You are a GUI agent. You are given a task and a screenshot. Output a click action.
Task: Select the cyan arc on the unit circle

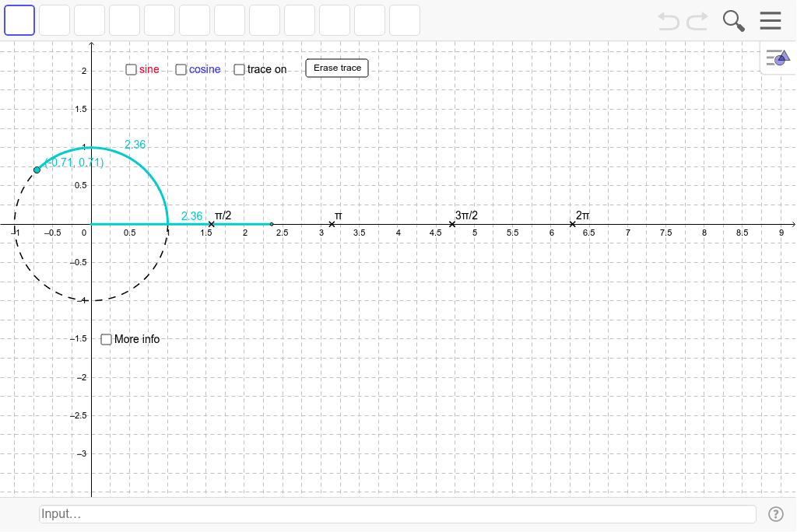146,170
